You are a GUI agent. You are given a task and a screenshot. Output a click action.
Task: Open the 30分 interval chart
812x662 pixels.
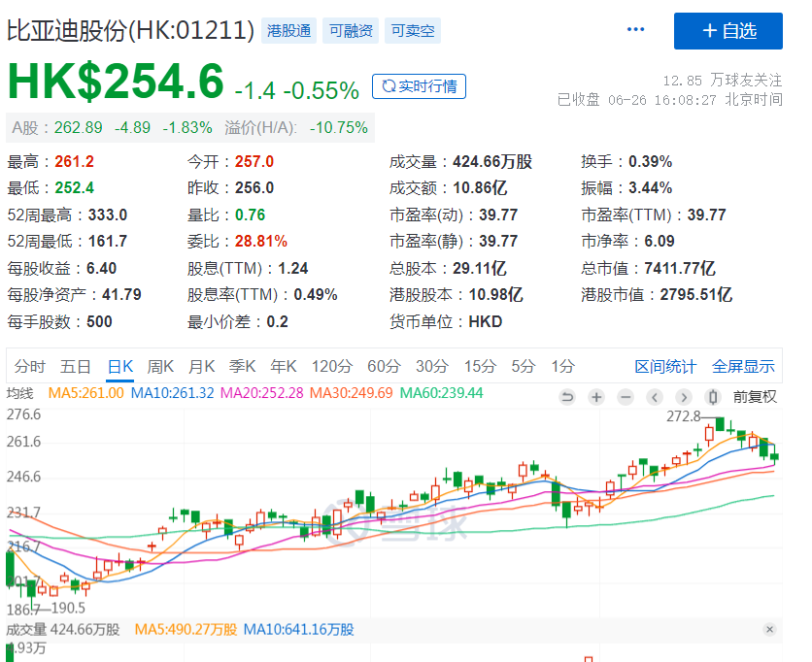[x=432, y=367]
